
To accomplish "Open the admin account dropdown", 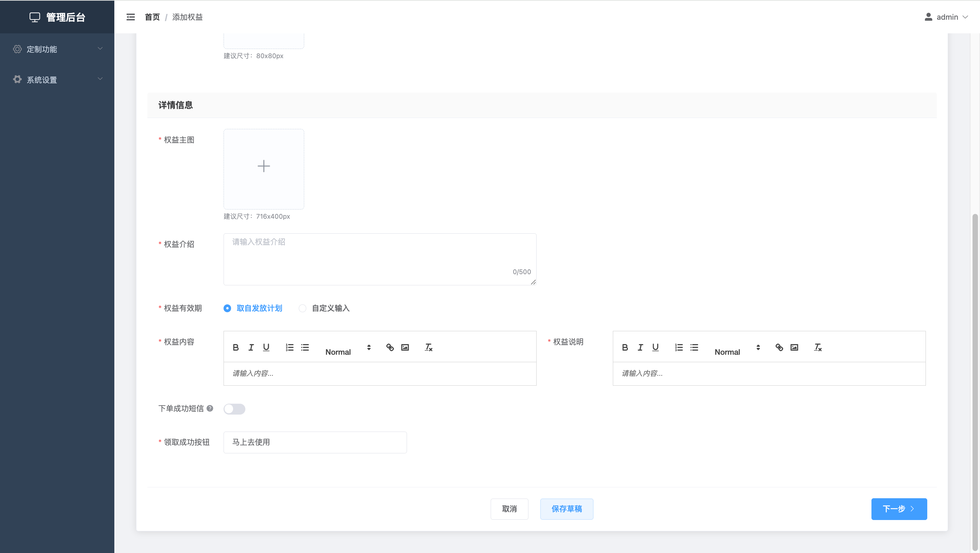I will point(946,17).
